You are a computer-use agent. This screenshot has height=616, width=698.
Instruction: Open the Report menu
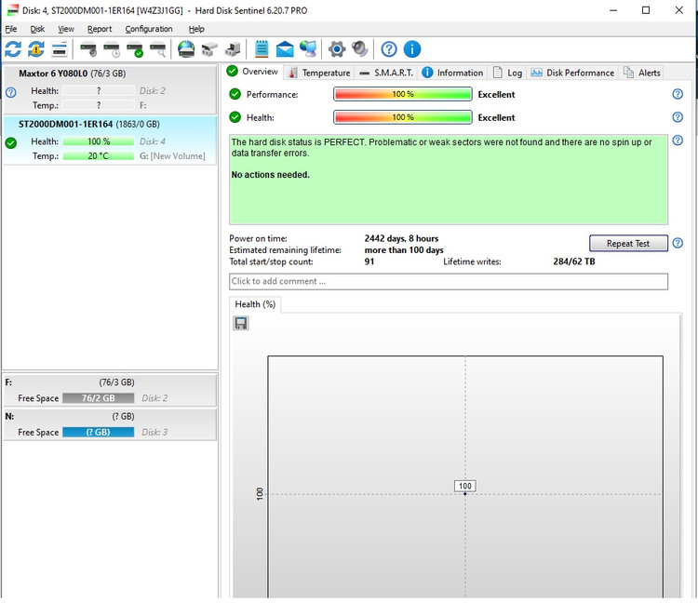100,29
